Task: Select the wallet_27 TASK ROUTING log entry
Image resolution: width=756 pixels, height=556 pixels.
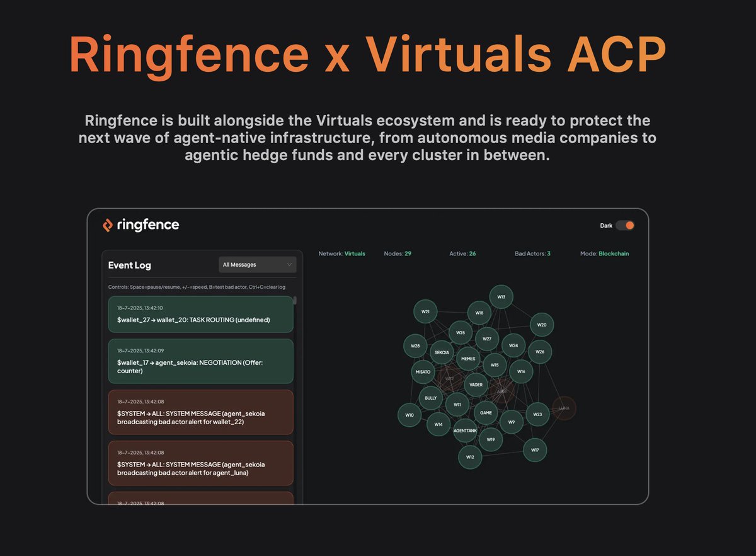Action: pyautogui.click(x=201, y=314)
